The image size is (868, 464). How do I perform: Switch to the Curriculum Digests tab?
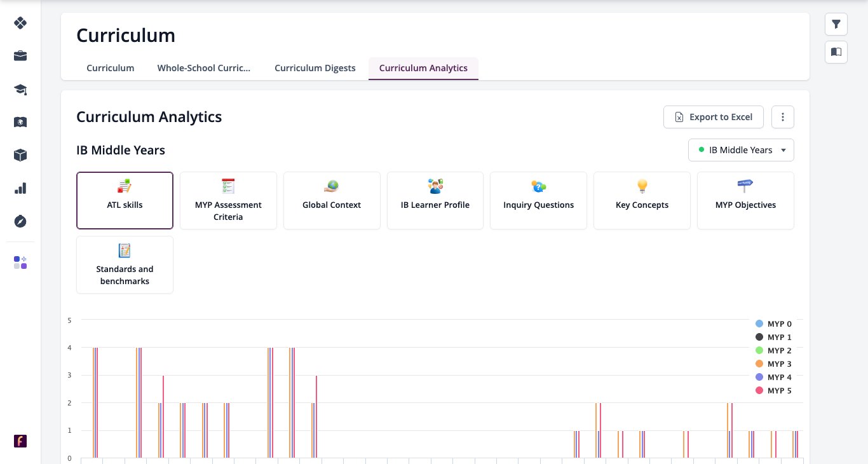[x=315, y=68]
